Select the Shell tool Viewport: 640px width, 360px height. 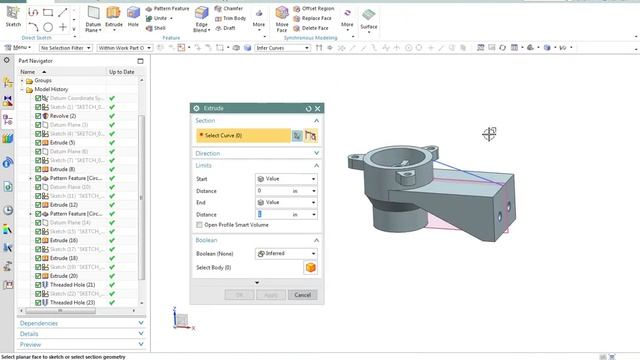point(156,28)
